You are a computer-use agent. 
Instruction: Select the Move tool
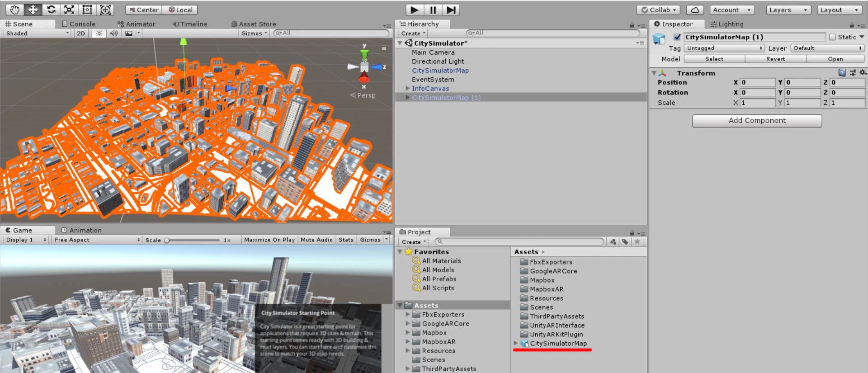(33, 9)
